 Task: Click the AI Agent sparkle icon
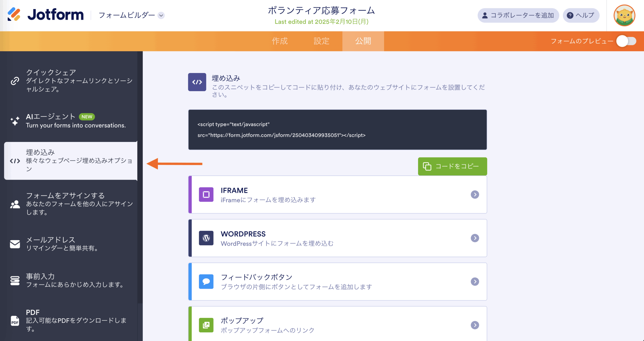point(15,121)
